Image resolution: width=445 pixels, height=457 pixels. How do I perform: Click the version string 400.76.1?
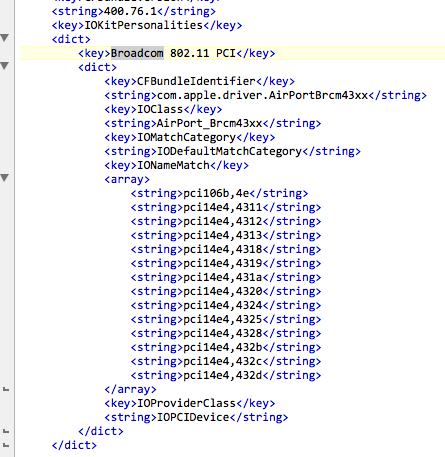tap(130, 11)
